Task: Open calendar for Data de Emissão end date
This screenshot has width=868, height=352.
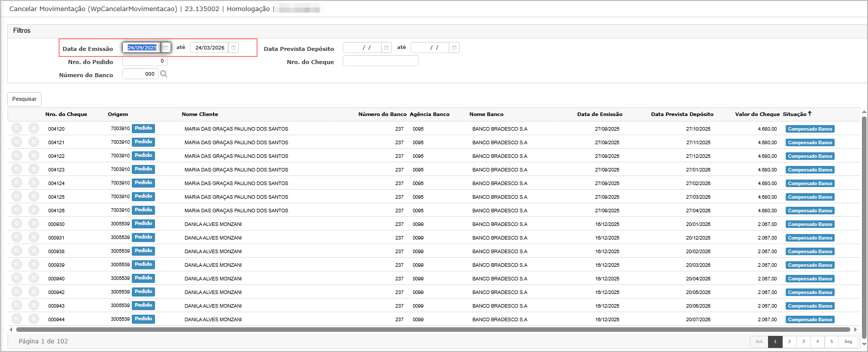Action: tap(233, 47)
